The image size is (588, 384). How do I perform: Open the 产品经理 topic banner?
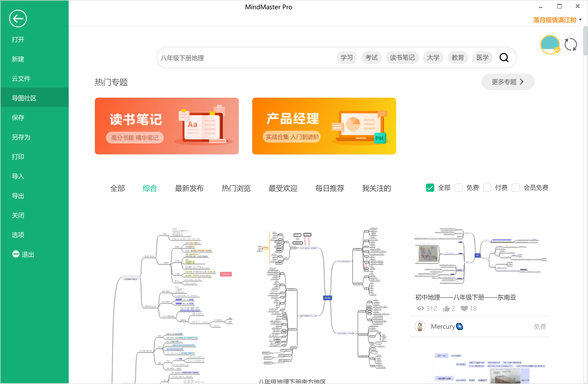(x=324, y=126)
